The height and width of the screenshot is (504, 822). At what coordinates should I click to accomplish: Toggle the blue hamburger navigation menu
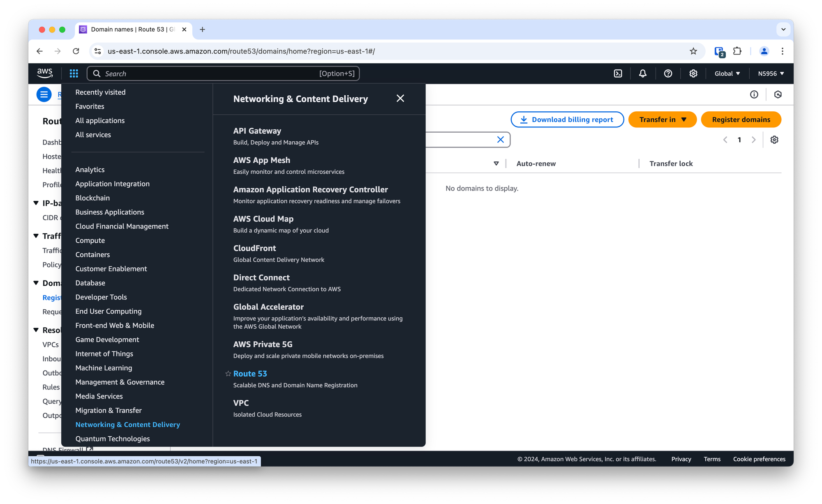point(44,94)
